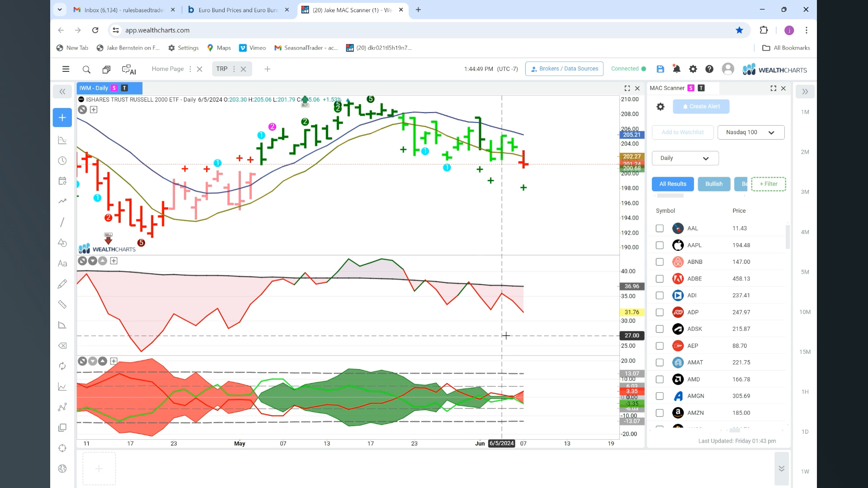Viewport: 868px width, 488px height.
Task: Open the hamburger main menu
Action: [x=66, y=69]
